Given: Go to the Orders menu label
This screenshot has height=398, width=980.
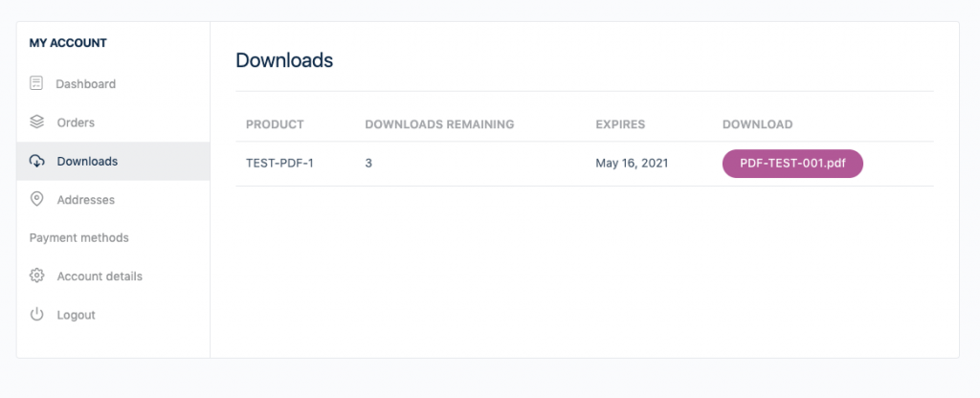Looking at the screenshot, I should pyautogui.click(x=76, y=122).
